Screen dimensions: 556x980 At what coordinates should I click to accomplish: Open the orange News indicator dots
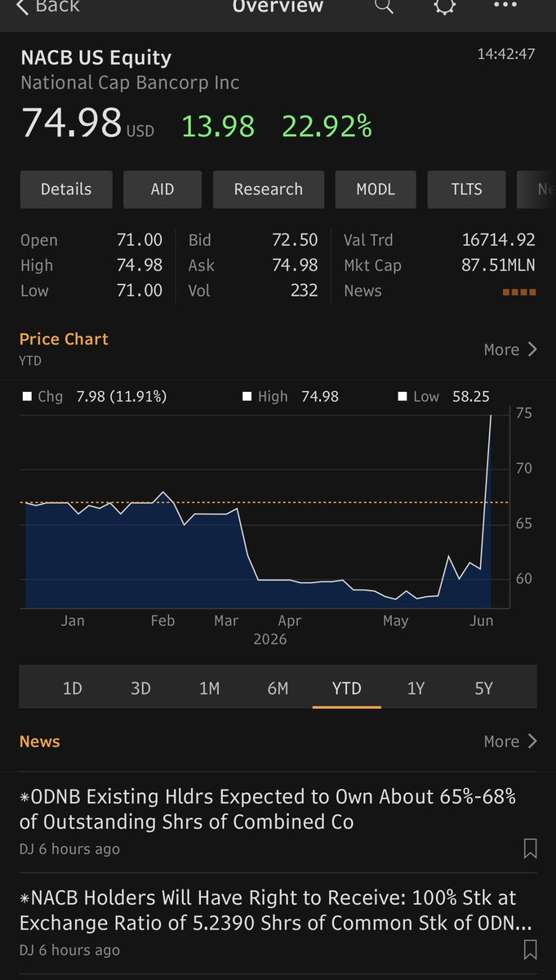(519, 292)
